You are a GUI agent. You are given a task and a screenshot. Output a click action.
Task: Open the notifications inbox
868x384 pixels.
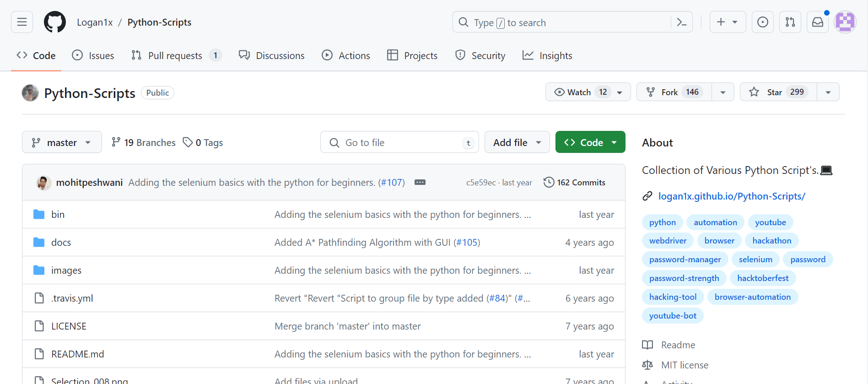(817, 22)
